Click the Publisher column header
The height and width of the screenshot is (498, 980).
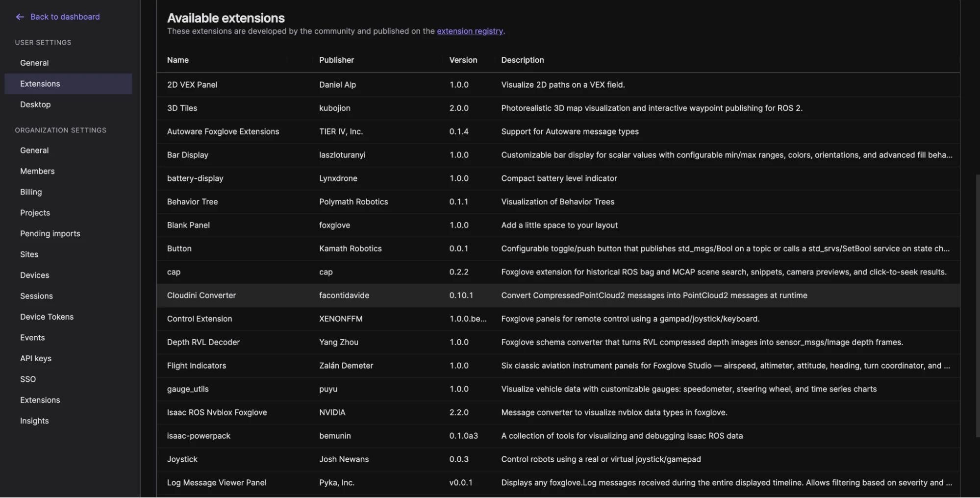pos(336,60)
